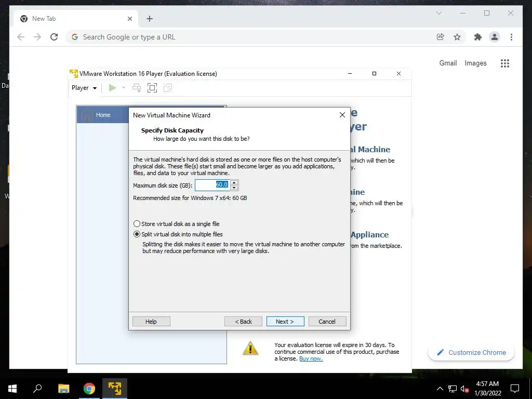
Task: Cancel the New Virtual Machine Wizard
Action: pyautogui.click(x=327, y=321)
